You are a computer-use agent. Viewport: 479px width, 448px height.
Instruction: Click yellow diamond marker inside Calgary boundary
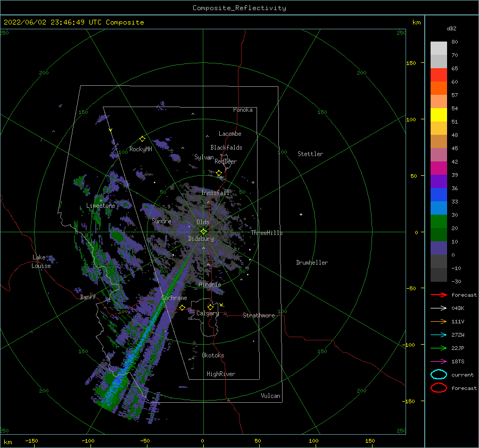tap(210, 307)
